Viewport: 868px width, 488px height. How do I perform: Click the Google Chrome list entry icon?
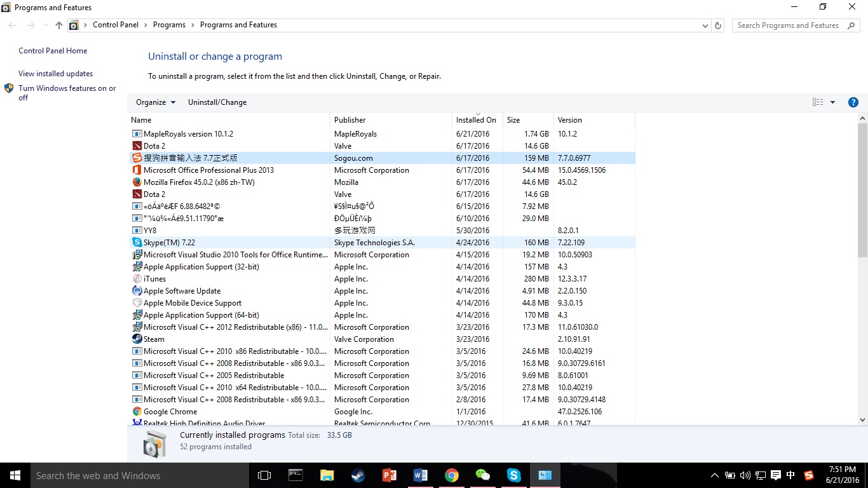137,412
